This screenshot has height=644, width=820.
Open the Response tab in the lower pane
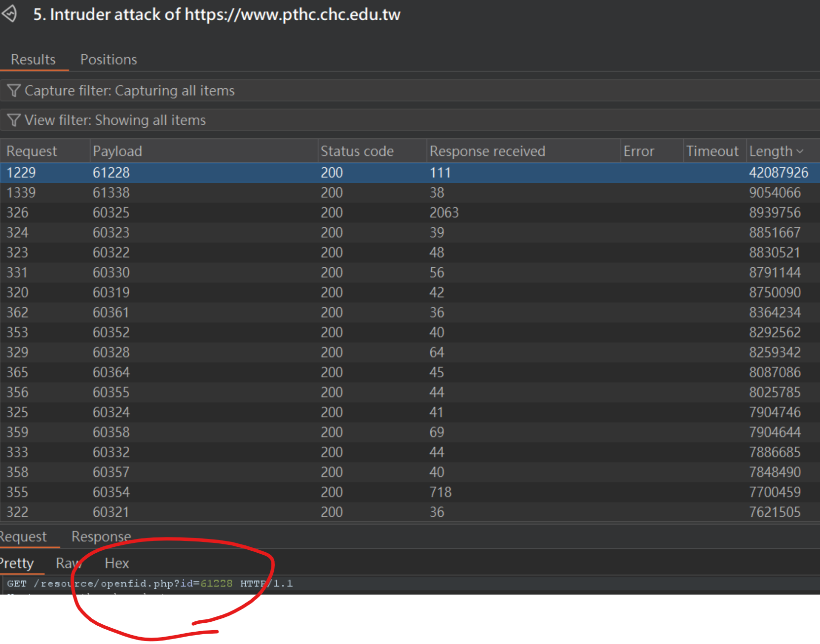[101, 537]
